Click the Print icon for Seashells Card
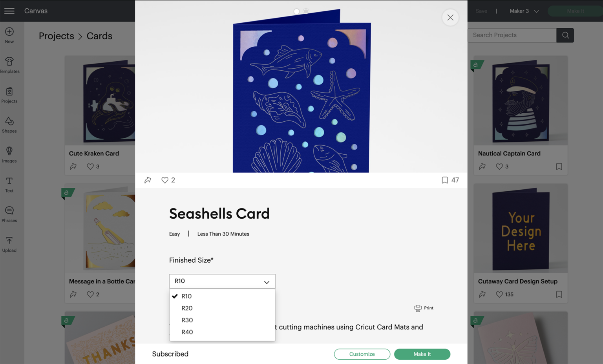This screenshot has width=603, height=364. coord(417,308)
